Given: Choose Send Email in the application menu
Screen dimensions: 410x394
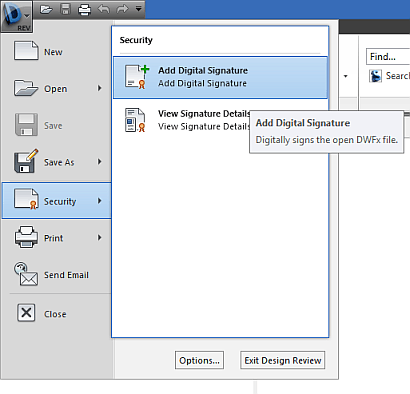Looking at the screenshot, I should [x=57, y=275].
